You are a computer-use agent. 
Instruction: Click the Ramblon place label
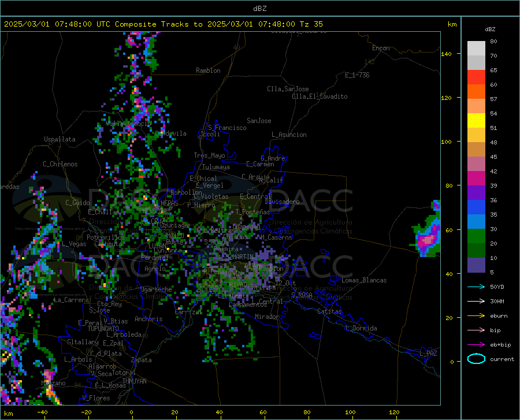pos(208,70)
